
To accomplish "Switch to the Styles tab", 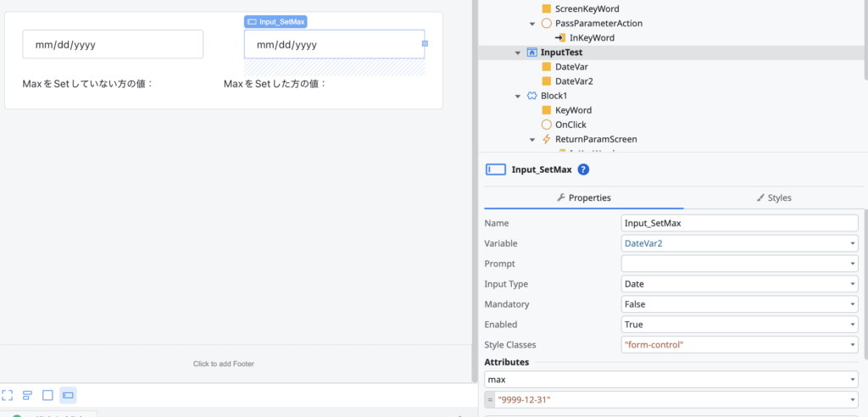I will (773, 197).
